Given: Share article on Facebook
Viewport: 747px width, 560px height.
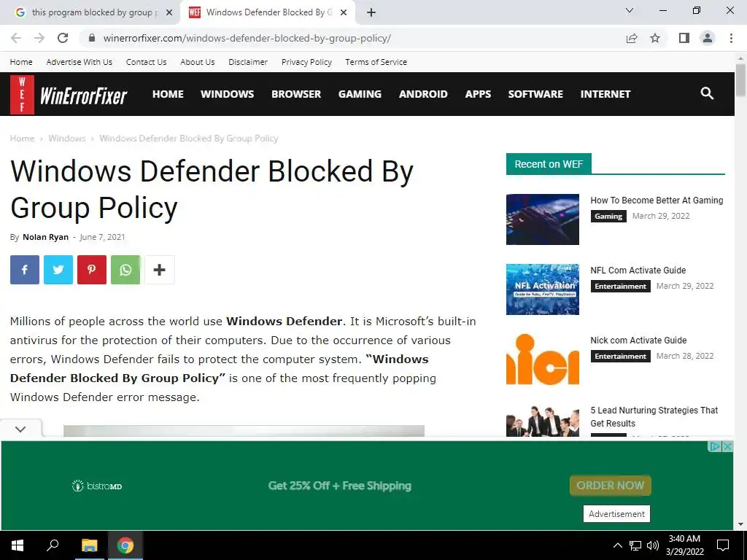Looking at the screenshot, I should [25, 270].
